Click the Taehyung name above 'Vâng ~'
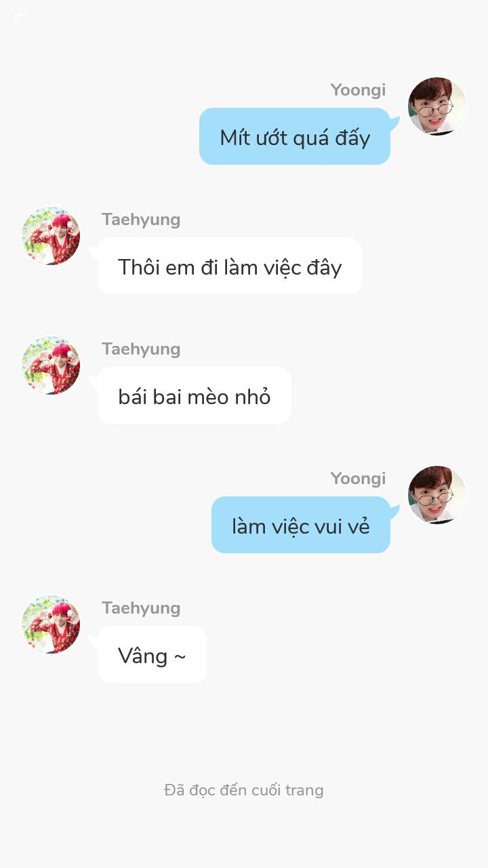The width and height of the screenshot is (488, 868). coord(141,608)
